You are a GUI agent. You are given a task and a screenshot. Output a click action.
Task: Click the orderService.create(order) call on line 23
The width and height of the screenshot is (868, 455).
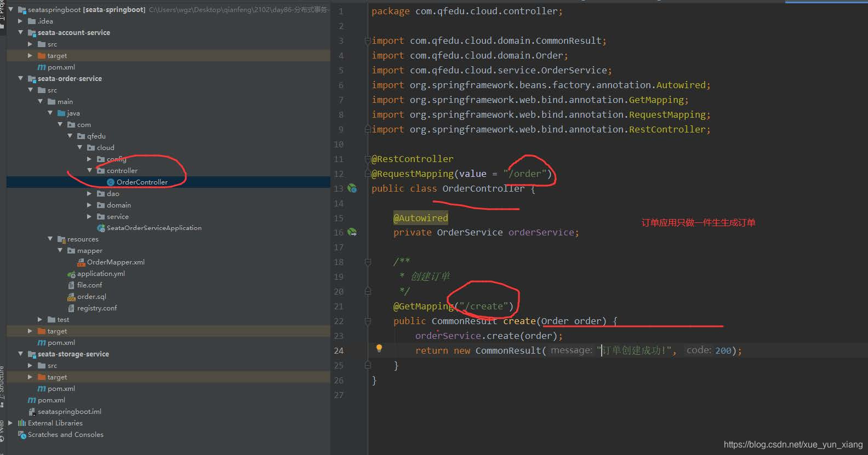click(489, 336)
